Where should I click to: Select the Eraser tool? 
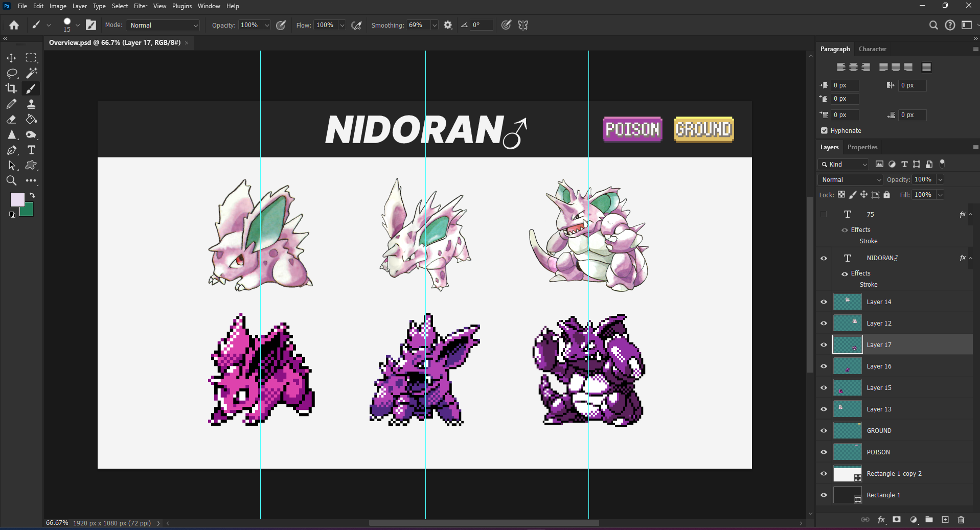pyautogui.click(x=11, y=119)
